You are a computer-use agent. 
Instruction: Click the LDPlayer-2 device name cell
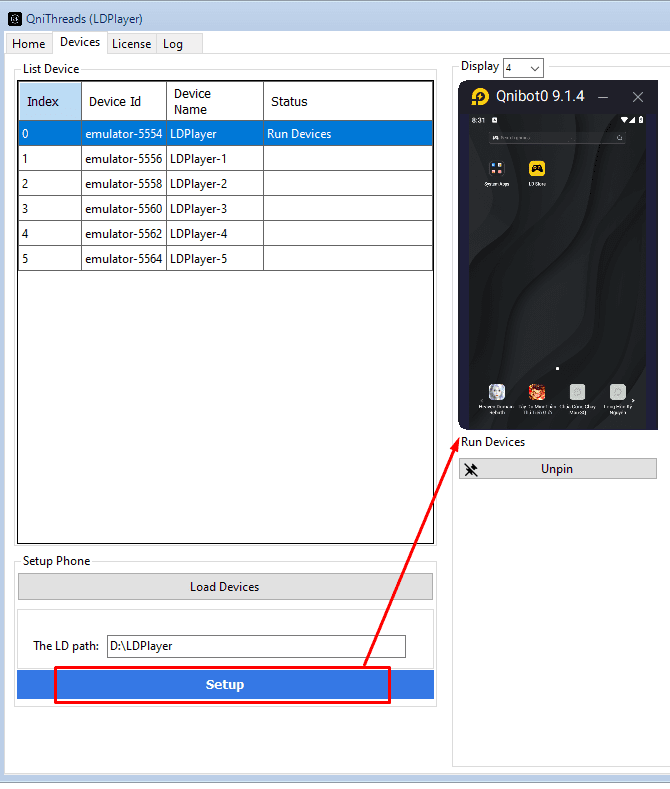[x=215, y=184]
